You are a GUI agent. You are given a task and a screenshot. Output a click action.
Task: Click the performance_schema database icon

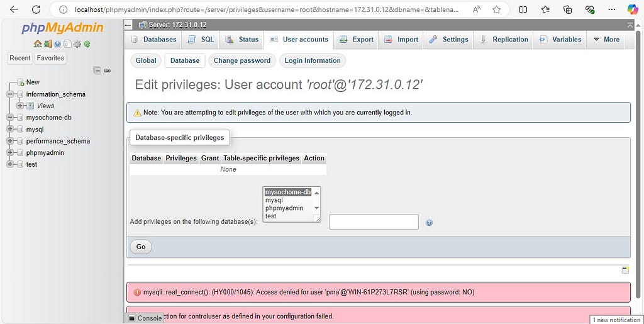(x=20, y=142)
